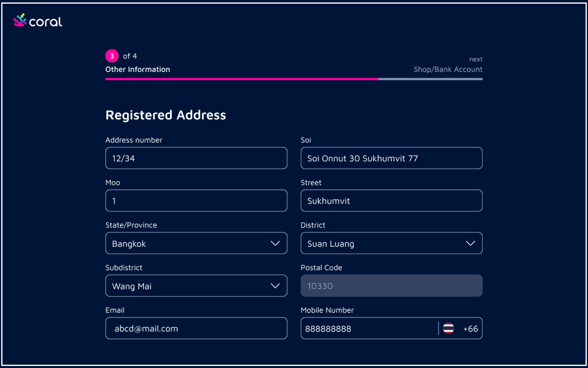Click the disabled Postal Code field
Viewport: 588px width, 368px height.
tap(392, 286)
